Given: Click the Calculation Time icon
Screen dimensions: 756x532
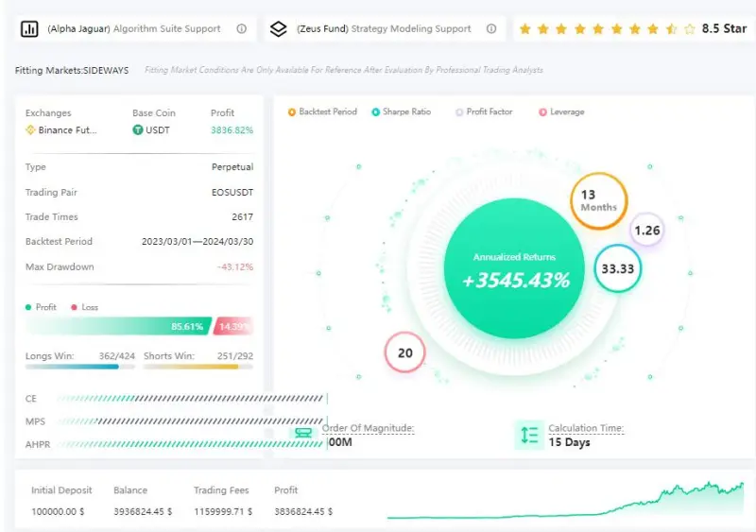Looking at the screenshot, I should [x=529, y=435].
